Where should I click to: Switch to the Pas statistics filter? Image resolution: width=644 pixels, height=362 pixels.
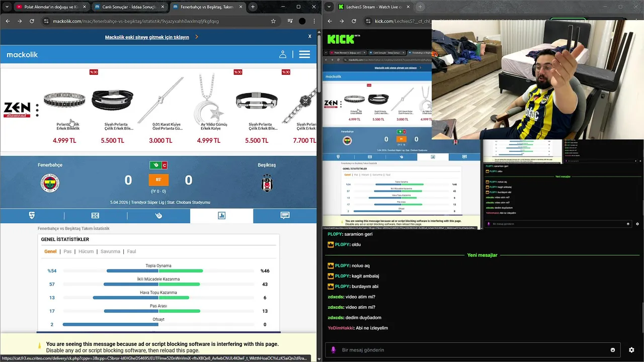pyautogui.click(x=67, y=251)
